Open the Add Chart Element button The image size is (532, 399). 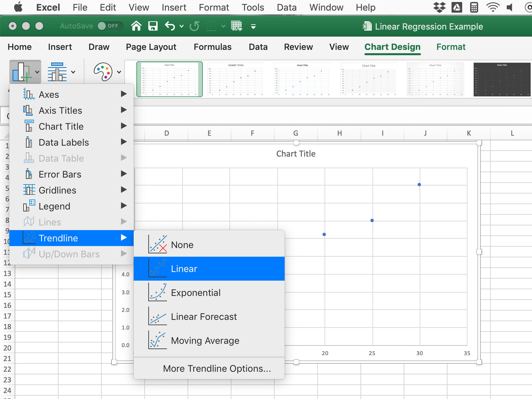point(25,72)
